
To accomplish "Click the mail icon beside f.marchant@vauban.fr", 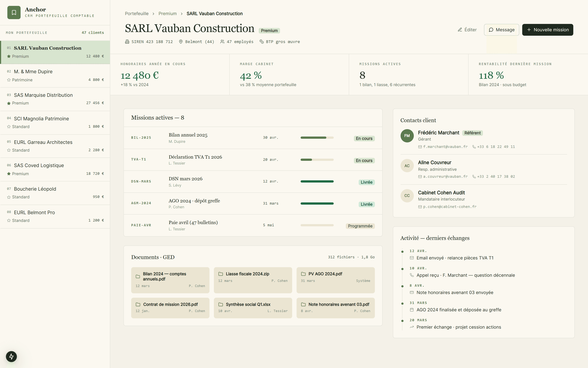I will pyautogui.click(x=420, y=147).
